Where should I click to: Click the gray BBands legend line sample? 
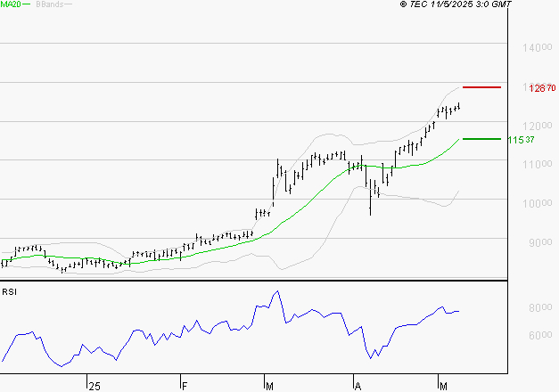click(68, 5)
